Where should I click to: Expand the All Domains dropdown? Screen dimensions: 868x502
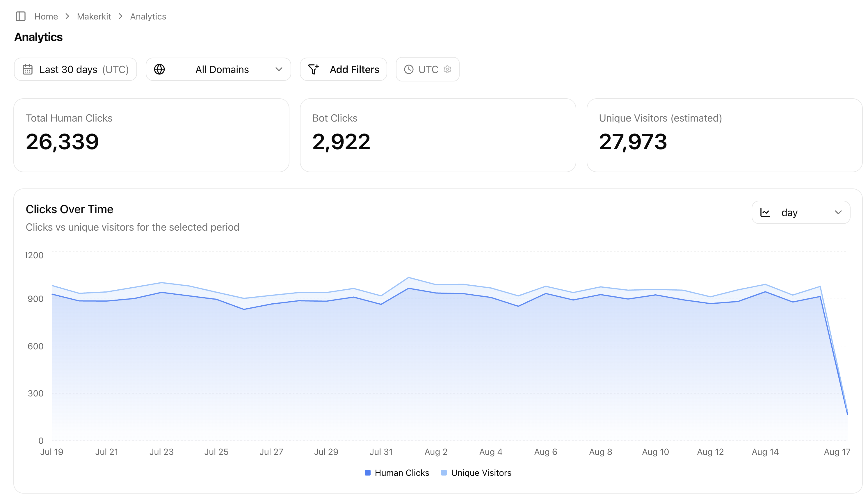point(218,69)
